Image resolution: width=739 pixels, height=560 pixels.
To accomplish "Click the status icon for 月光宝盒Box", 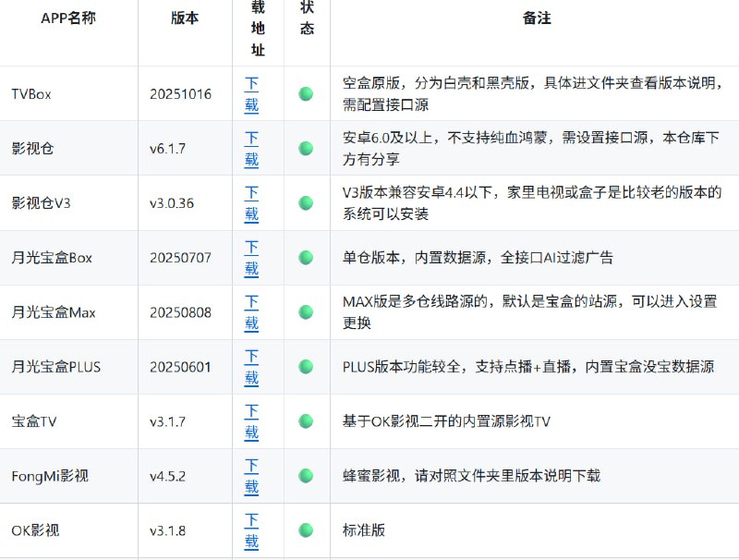I will (305, 258).
